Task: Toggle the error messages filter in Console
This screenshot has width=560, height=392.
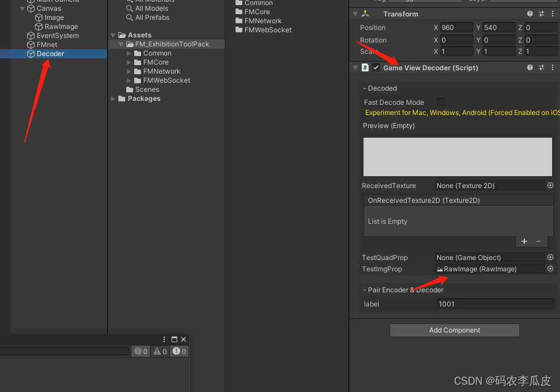Action: coord(179,351)
